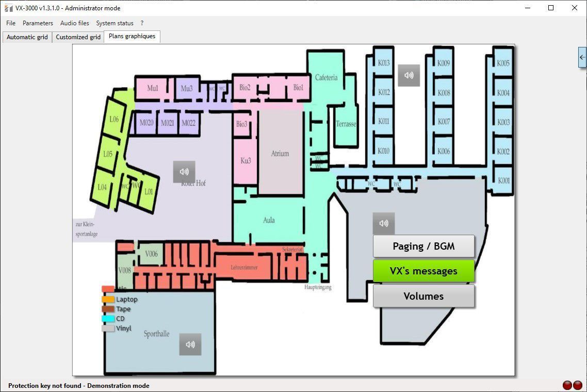Open the Parameters menu
Viewport: 587px width, 392px height.
click(38, 23)
